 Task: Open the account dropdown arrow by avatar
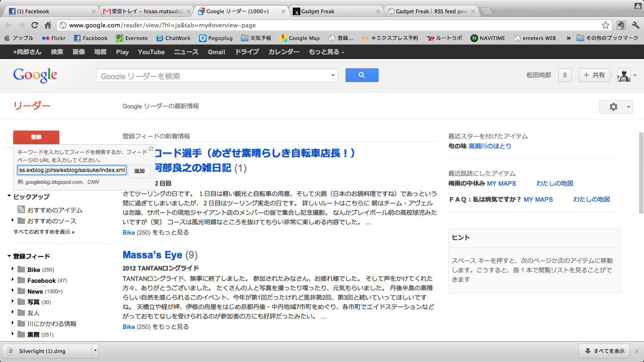(x=635, y=75)
